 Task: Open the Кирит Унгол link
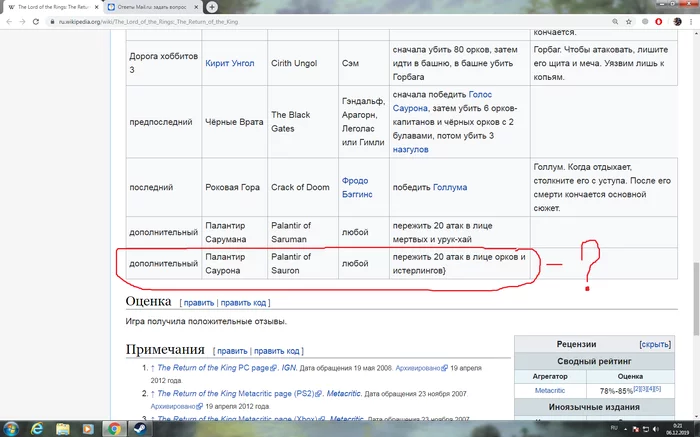229,63
